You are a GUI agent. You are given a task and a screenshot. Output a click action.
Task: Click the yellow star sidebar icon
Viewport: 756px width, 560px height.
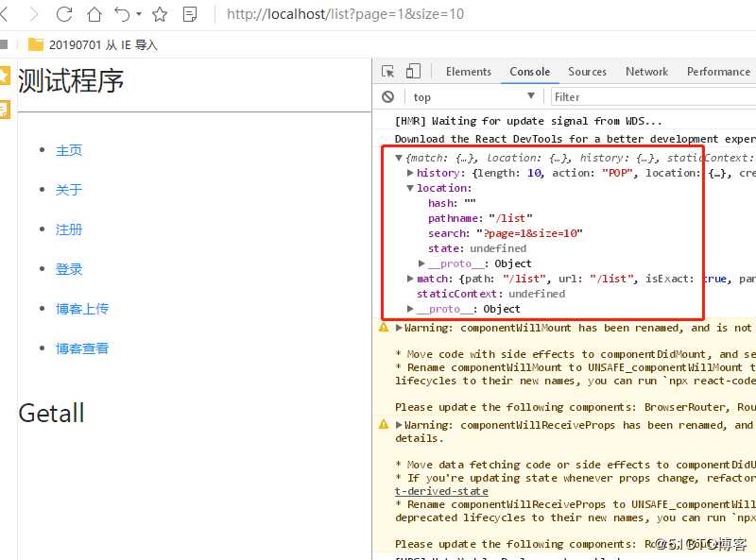coord(5,76)
